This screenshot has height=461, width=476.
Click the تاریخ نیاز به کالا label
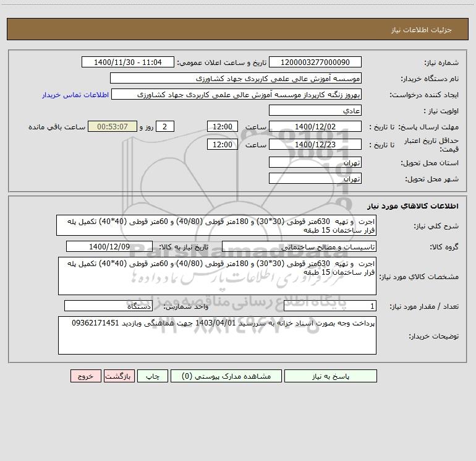(x=184, y=247)
